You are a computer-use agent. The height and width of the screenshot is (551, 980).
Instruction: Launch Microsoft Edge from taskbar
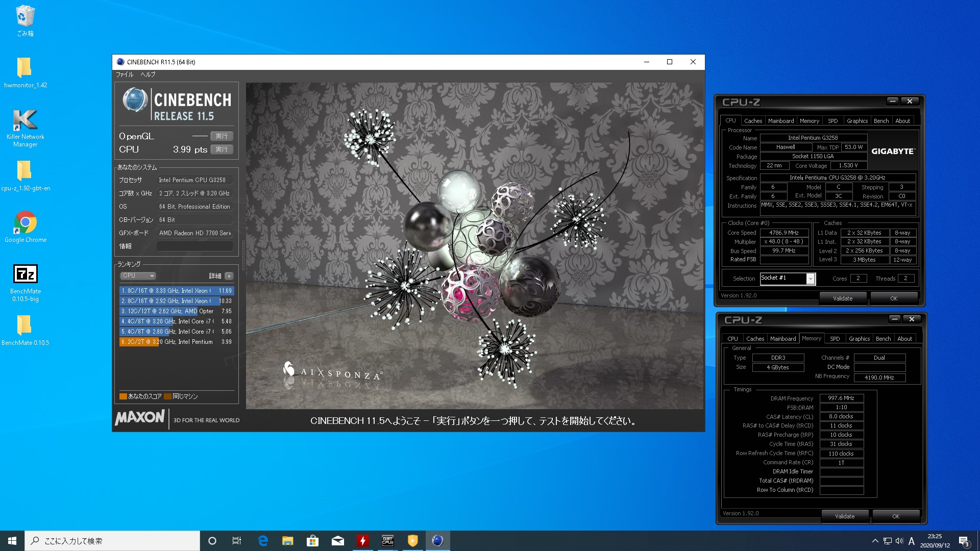coord(263,541)
